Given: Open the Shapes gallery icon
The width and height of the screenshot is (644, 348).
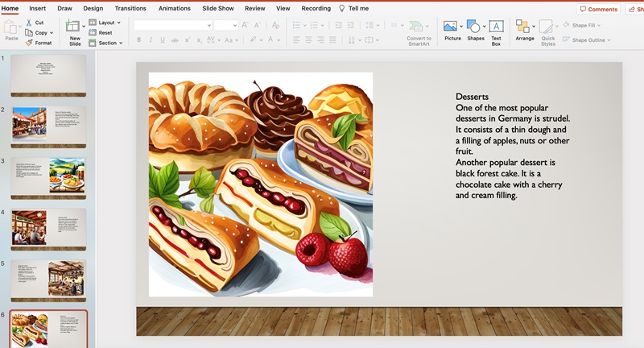Looking at the screenshot, I should 473,27.
